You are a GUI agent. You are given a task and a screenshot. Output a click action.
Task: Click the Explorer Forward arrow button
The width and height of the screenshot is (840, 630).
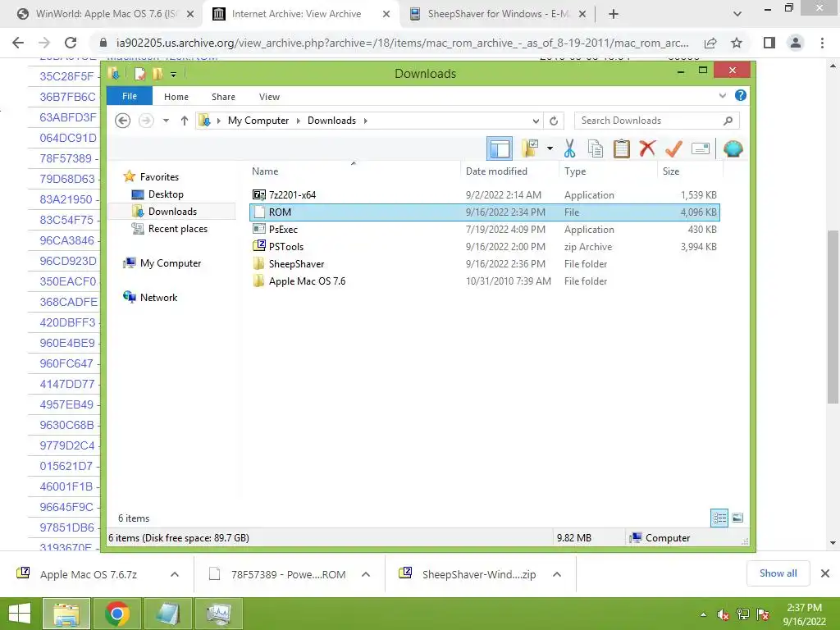146,121
